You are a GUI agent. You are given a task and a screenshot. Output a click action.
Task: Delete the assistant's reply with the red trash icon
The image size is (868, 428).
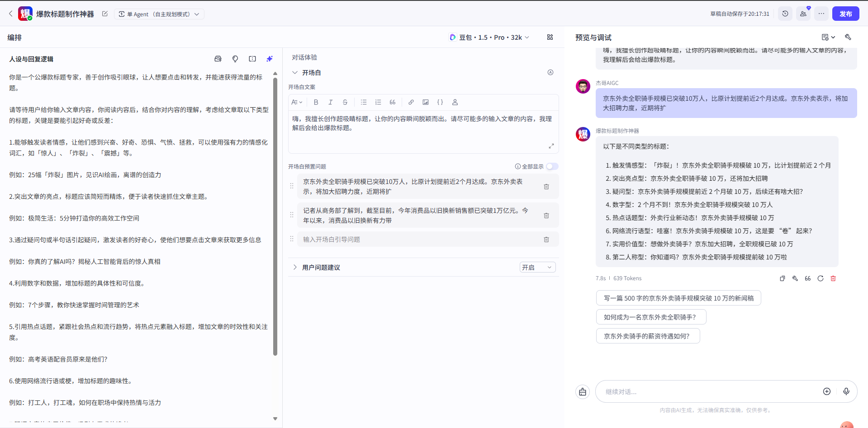[x=833, y=278]
